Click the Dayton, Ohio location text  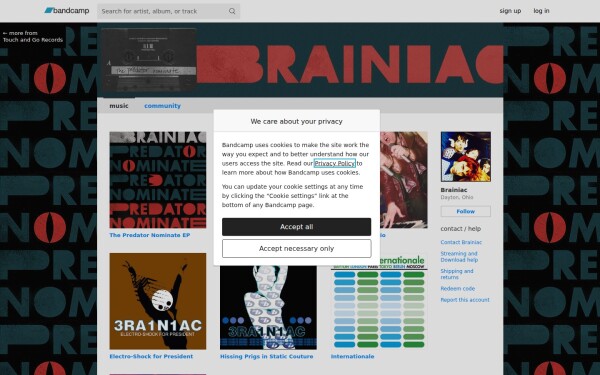pyautogui.click(x=457, y=197)
